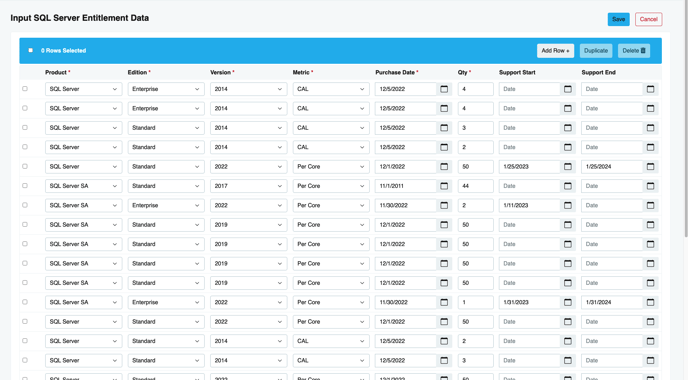Select the row with quantity 44
This screenshot has width=688, height=380.
(25, 186)
